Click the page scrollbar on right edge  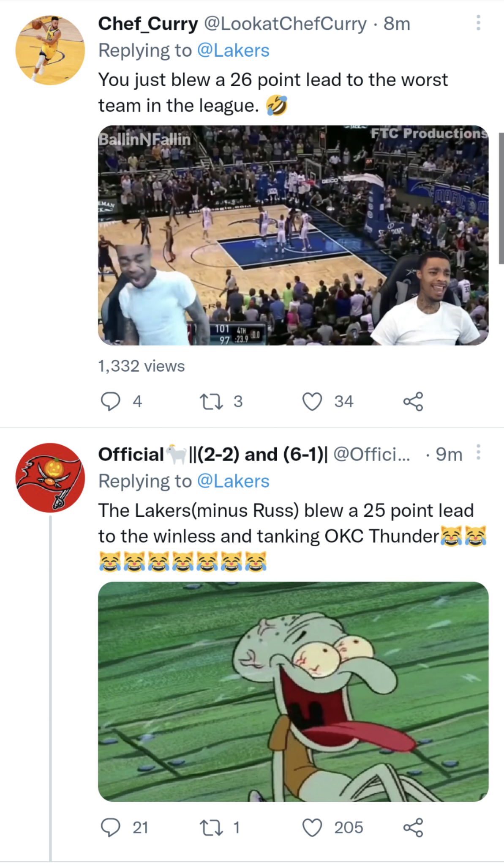501,199
